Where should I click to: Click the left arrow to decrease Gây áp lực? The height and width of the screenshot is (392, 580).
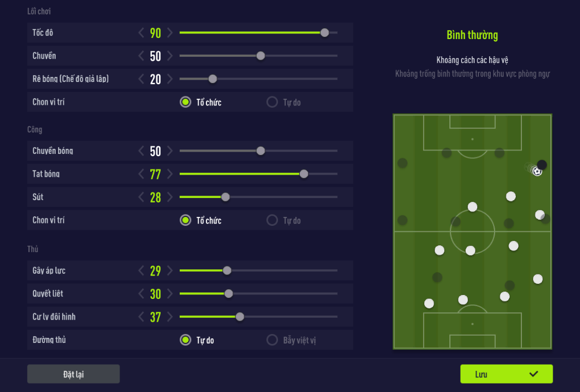141,271
